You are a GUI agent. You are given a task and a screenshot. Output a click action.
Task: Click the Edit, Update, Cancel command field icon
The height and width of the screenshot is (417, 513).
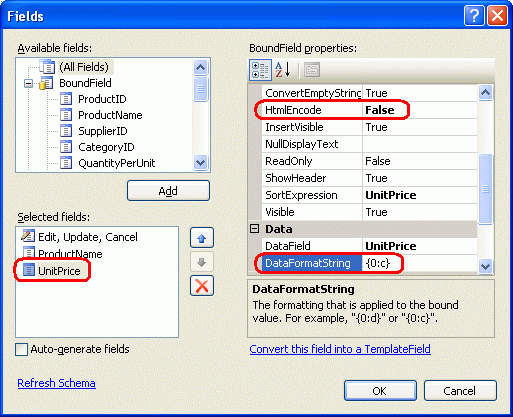28,236
